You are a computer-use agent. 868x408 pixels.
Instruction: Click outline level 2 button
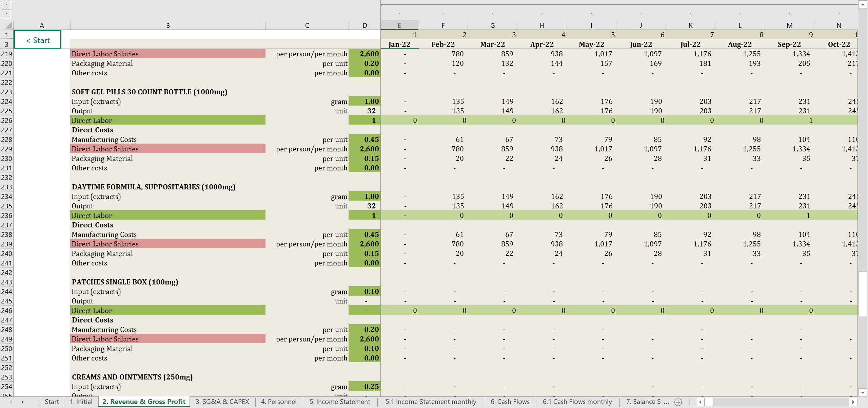6,14
